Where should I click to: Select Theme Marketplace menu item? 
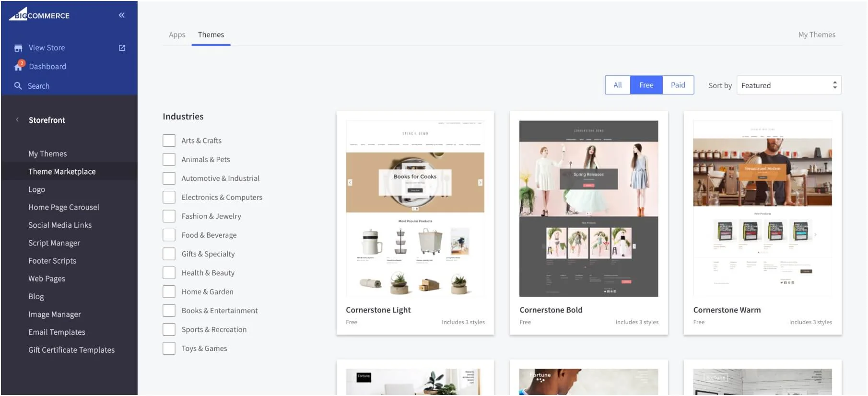[62, 172]
